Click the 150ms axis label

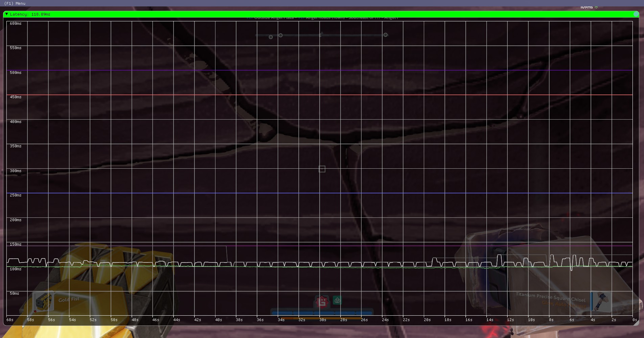(x=16, y=244)
